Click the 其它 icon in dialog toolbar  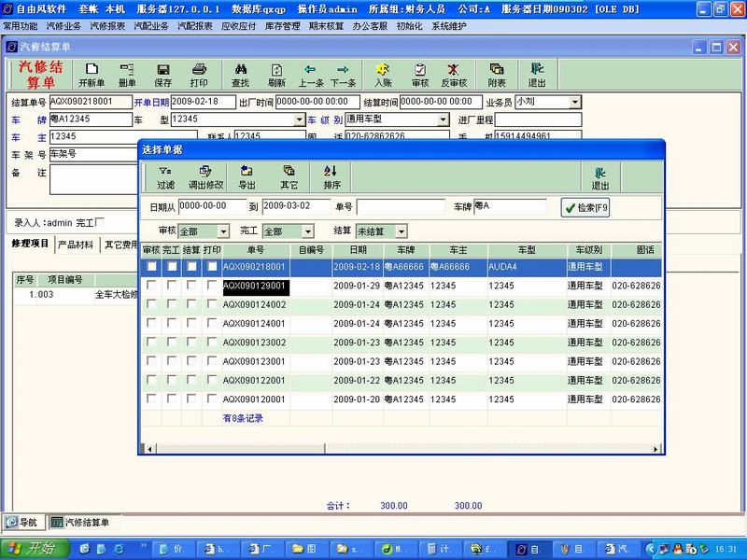point(289,177)
